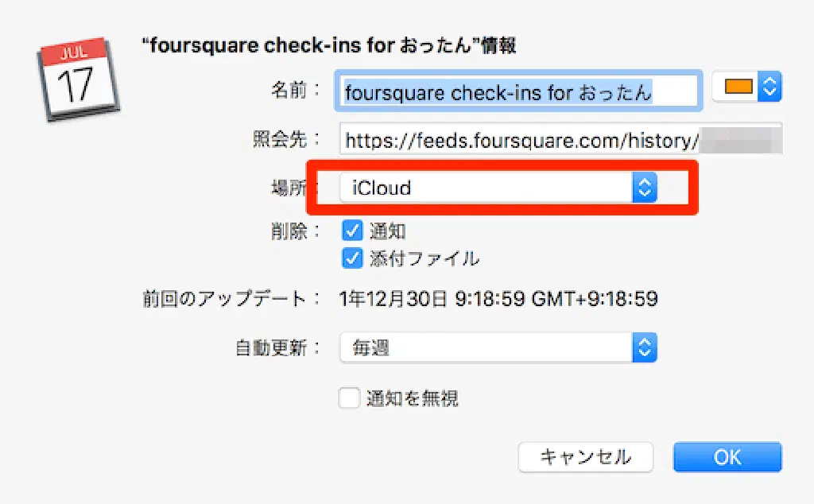Click the 前回のアップデート timestamp text

pos(498,300)
